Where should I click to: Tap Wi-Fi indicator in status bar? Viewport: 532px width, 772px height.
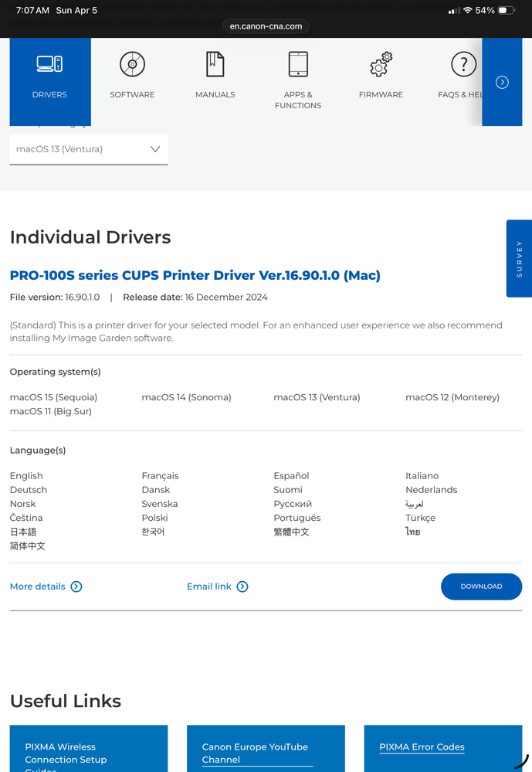coord(468,10)
